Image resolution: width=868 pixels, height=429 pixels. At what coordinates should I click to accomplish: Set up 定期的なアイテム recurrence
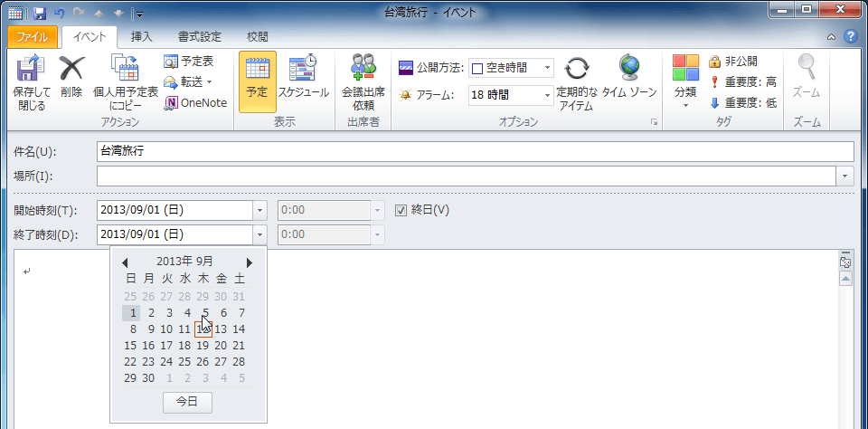(577, 83)
